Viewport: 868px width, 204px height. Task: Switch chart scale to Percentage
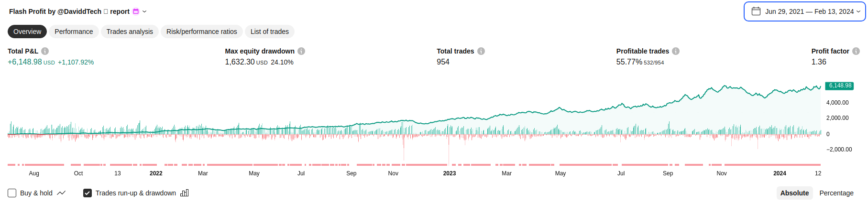pos(836,193)
